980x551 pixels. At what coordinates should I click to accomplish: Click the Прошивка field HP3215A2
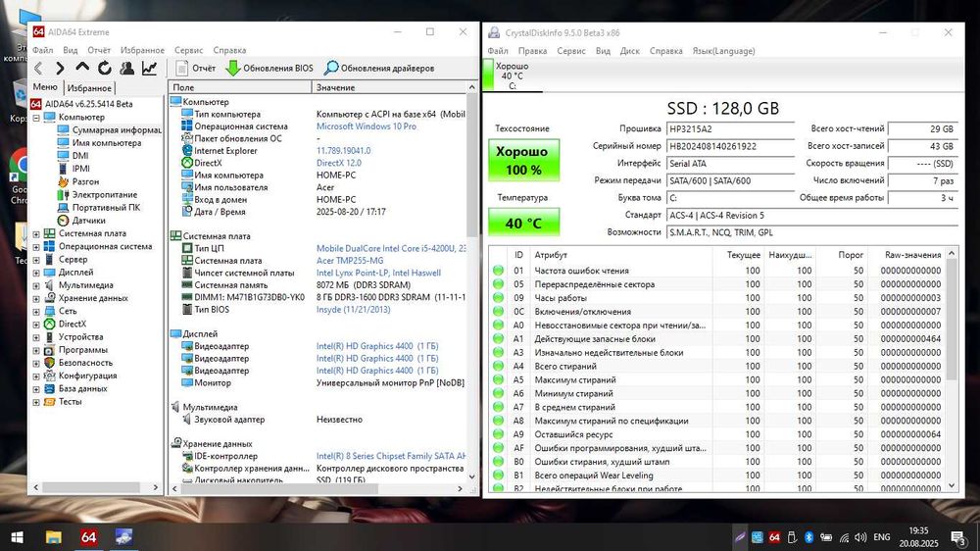[730, 128]
